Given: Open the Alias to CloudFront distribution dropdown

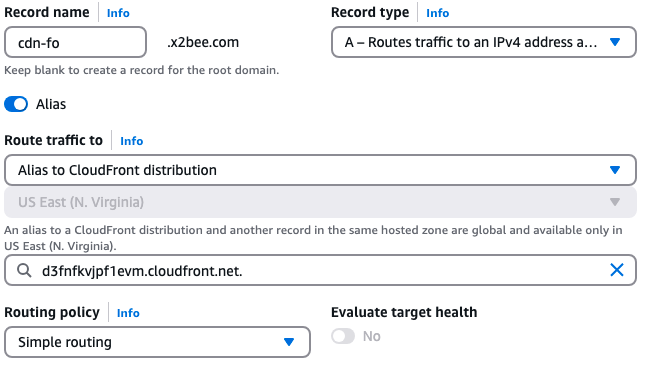Looking at the screenshot, I should [320, 170].
